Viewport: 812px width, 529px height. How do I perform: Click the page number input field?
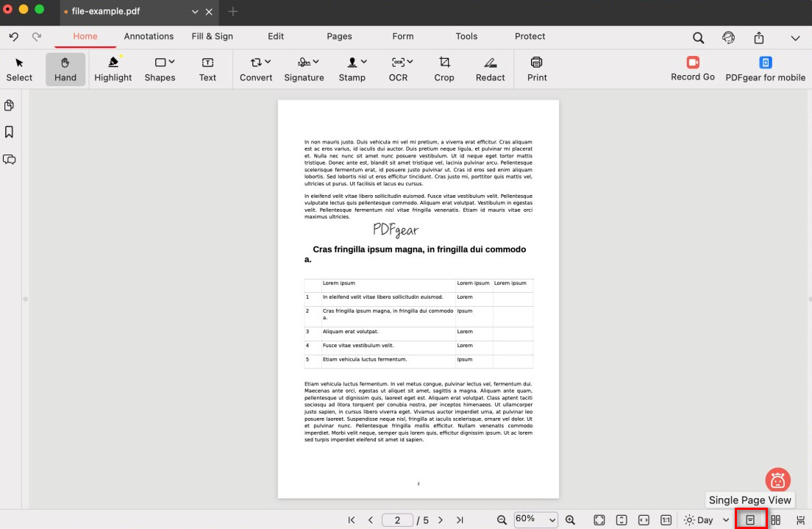(397, 520)
